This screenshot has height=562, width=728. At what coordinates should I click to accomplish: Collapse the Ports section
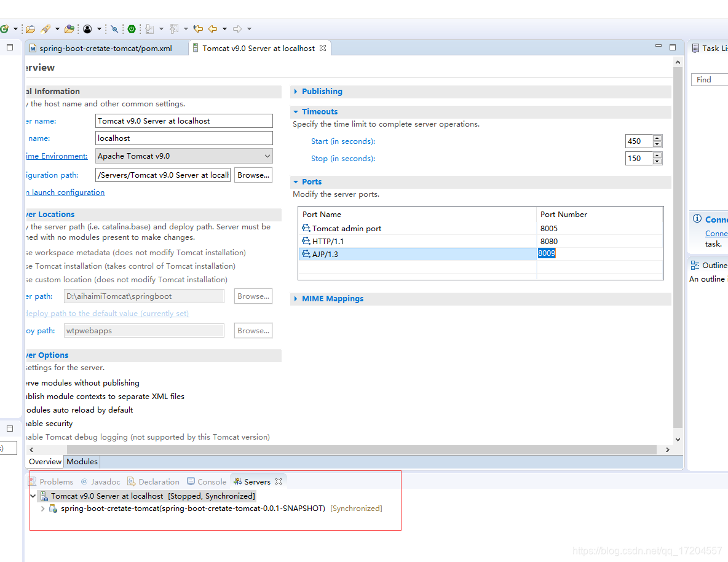[x=296, y=181]
